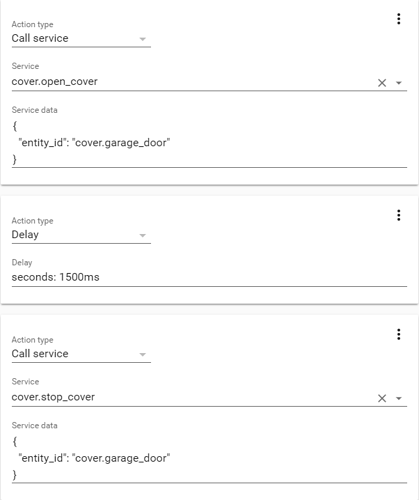Click 'Delay' field label above seconds value

tap(22, 263)
